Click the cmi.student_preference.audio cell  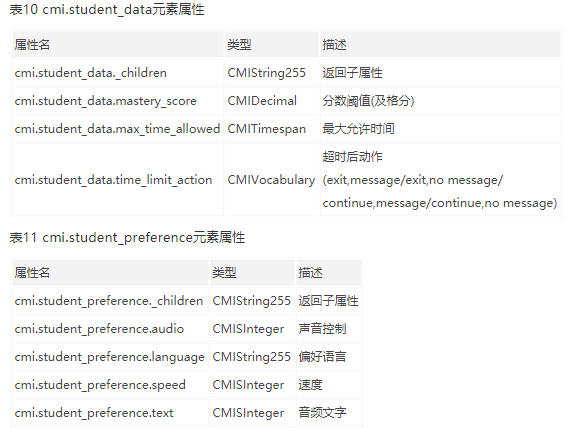coord(110,329)
